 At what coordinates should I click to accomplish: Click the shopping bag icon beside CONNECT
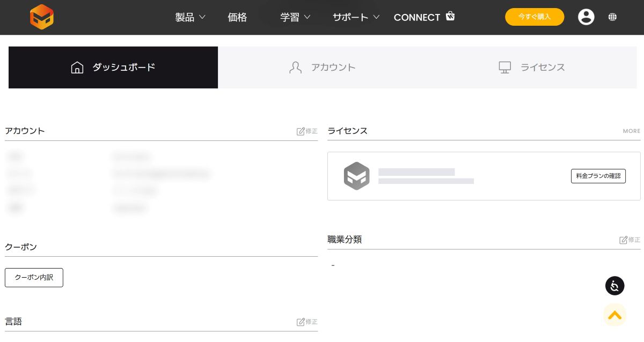click(450, 16)
